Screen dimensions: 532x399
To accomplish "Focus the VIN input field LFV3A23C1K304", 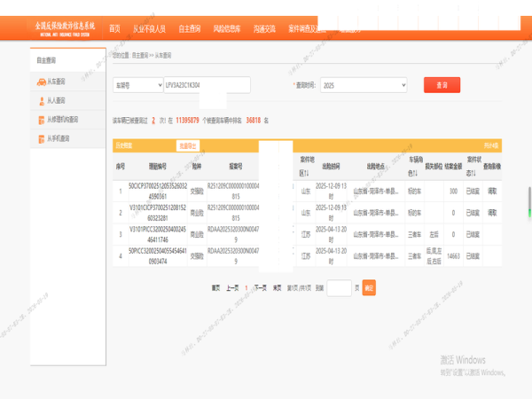I will (207, 85).
